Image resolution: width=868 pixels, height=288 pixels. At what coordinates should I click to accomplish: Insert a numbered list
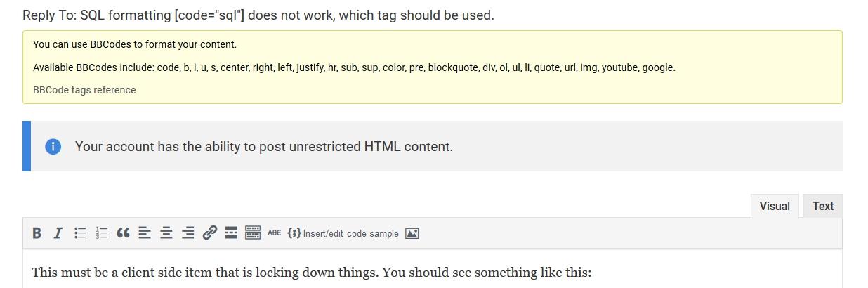click(x=102, y=233)
